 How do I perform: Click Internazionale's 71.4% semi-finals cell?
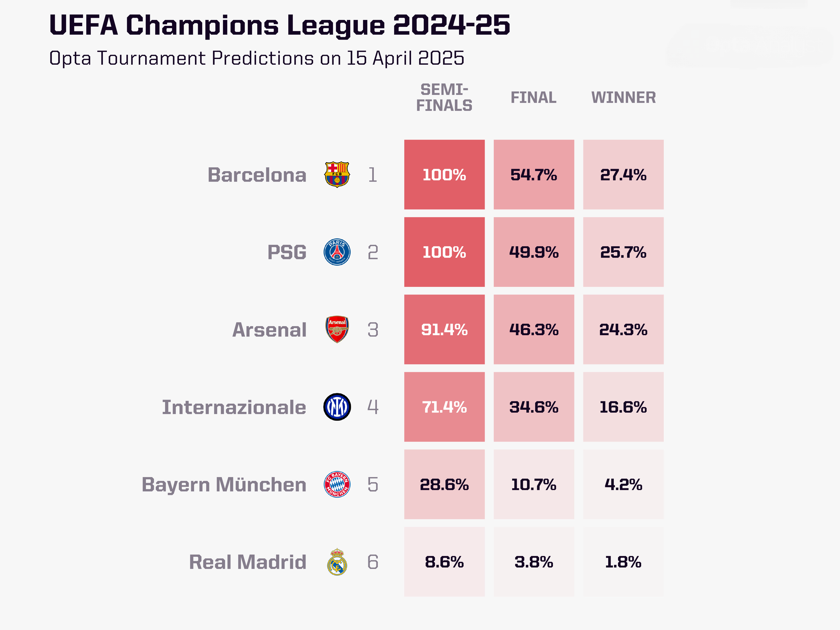point(444,407)
